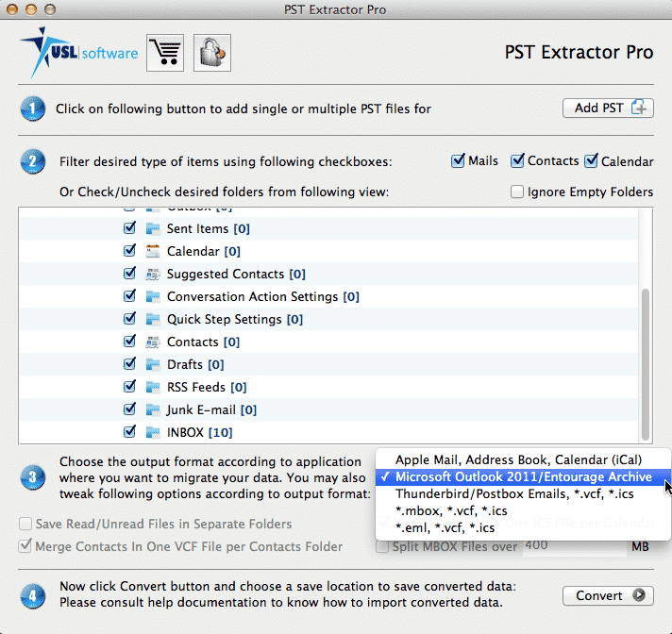Image resolution: width=672 pixels, height=634 pixels.
Task: Click the Calendar folder icon in list
Action: 153,251
